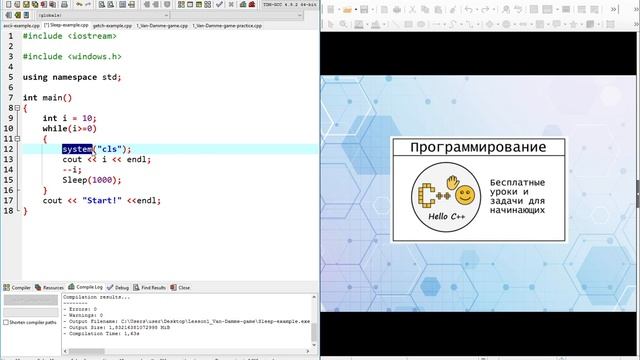The image size is (640, 360).
Task: Switch to 1_Van-Damme-game.cpp tab
Action: (x=162, y=26)
